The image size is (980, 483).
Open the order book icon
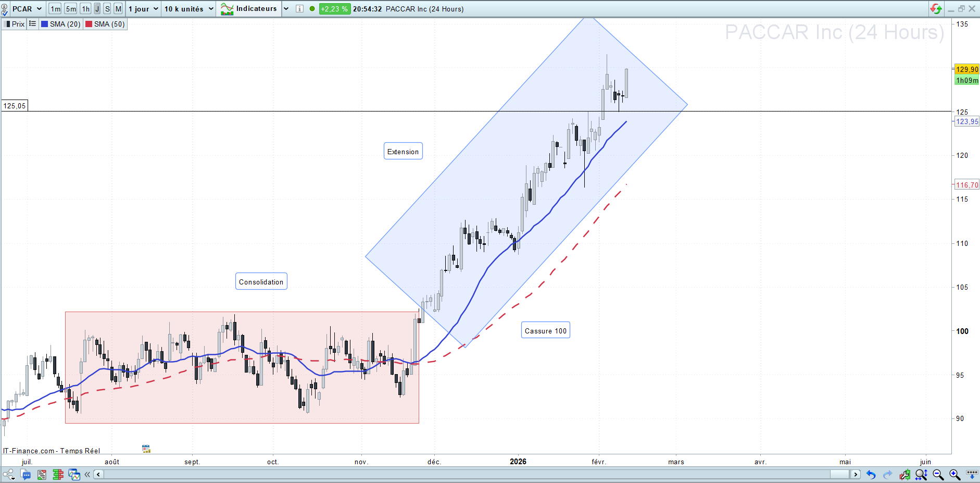click(x=58, y=475)
